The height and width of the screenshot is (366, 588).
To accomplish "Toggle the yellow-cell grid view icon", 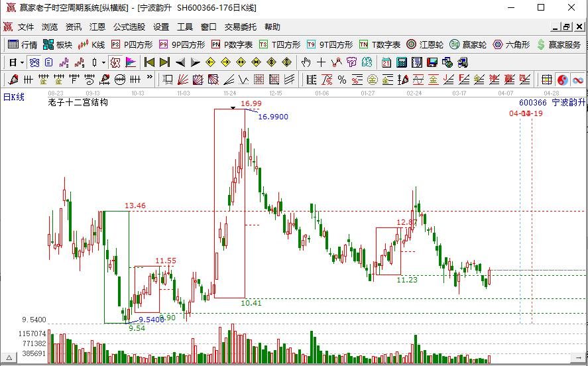I will coord(547,80).
